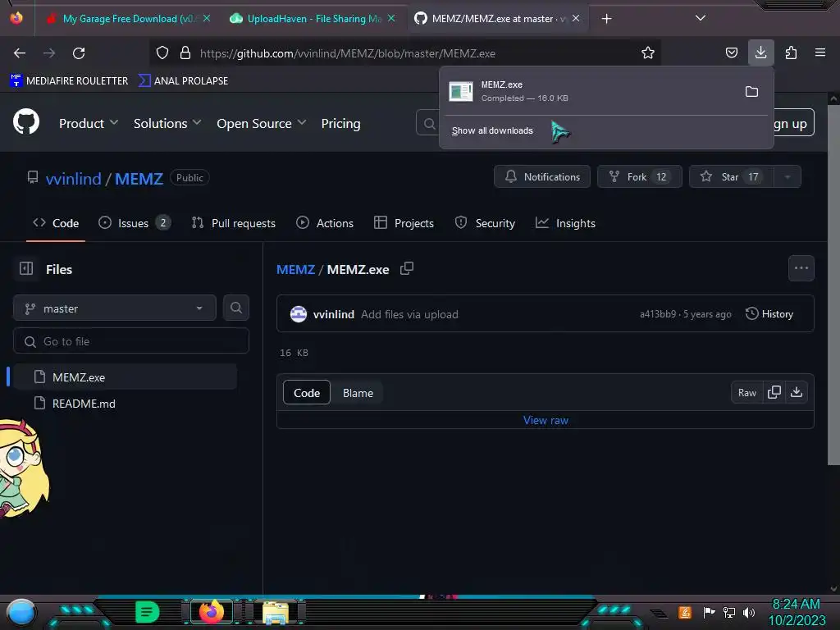840x630 pixels.
Task: Reload the GitHub page
Action: (x=79, y=53)
